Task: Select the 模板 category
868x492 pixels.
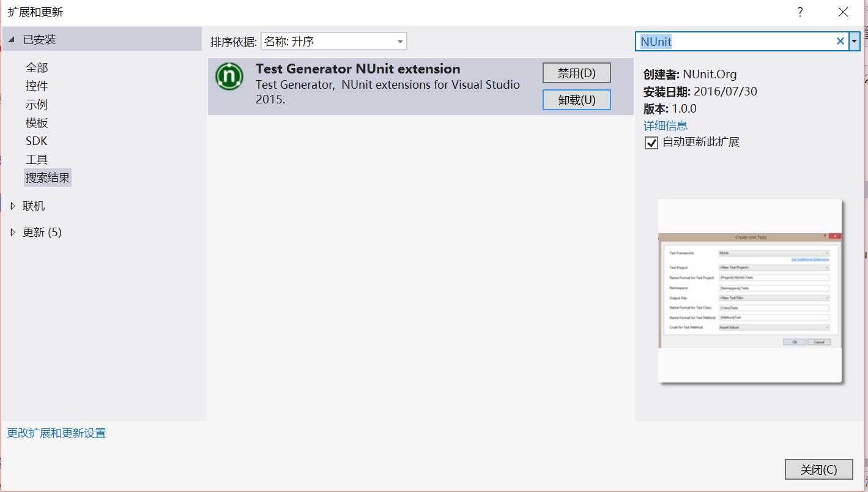Action: tap(37, 123)
